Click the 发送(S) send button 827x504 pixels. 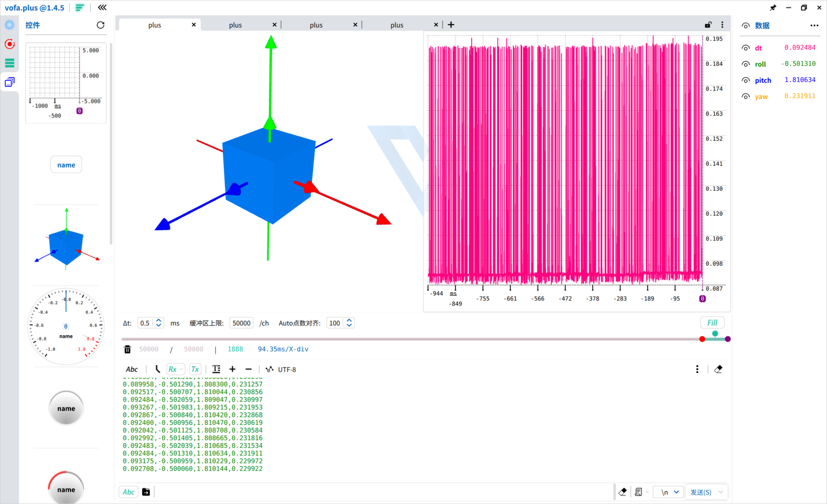click(700, 492)
